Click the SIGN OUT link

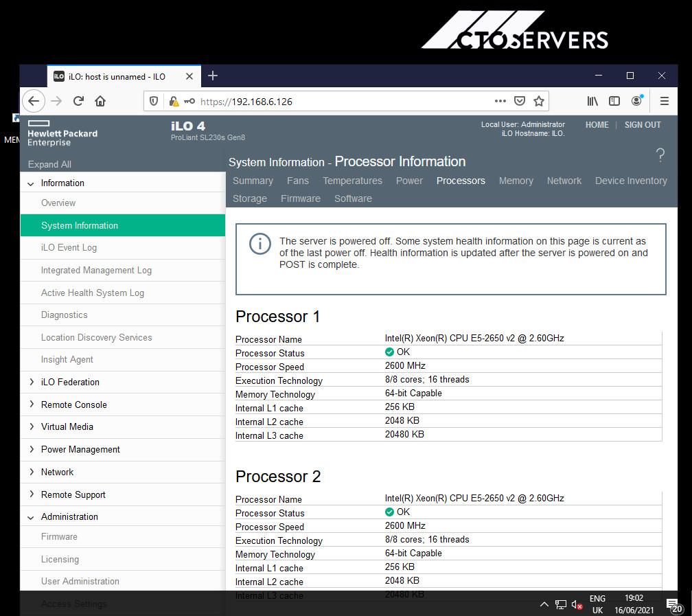(x=643, y=125)
